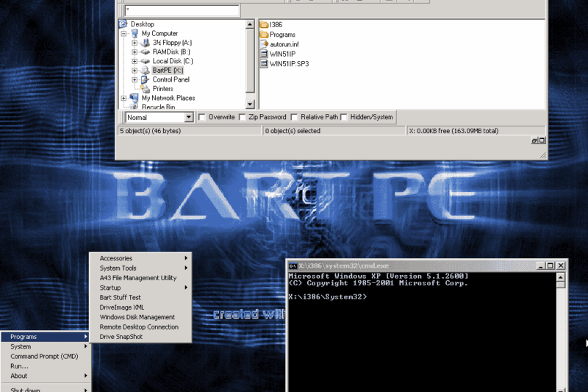This screenshot has width=588, height=392.
Task: Click the A43 window resize grip
Action: coord(542,155)
